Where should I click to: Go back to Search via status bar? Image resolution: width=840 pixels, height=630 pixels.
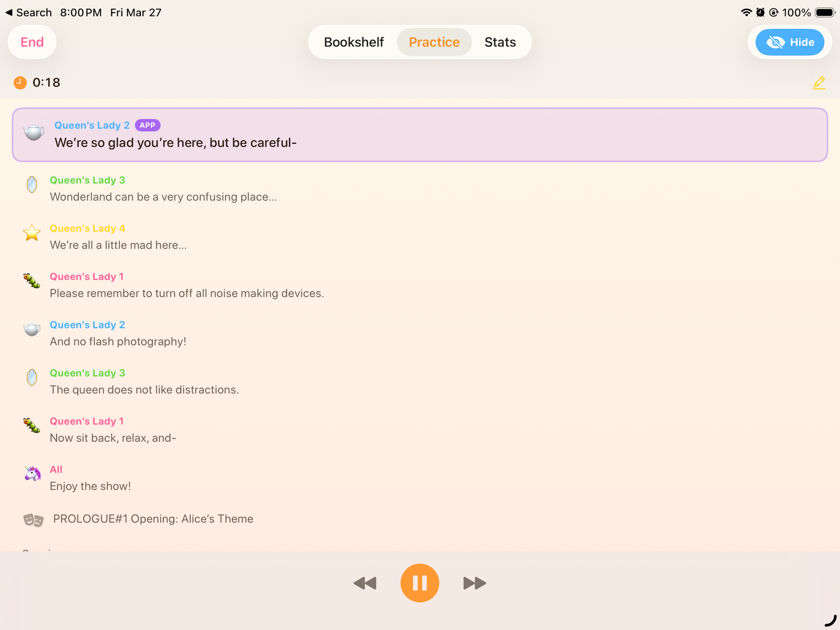(x=28, y=13)
